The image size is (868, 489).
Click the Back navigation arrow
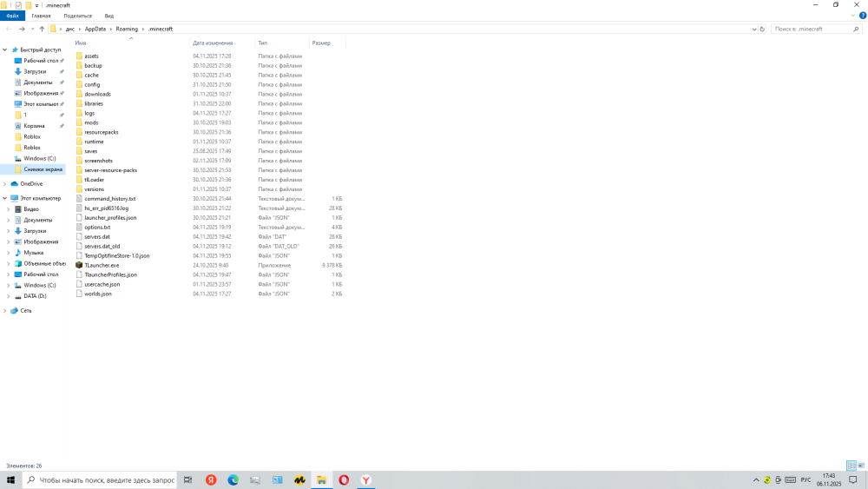9,29
